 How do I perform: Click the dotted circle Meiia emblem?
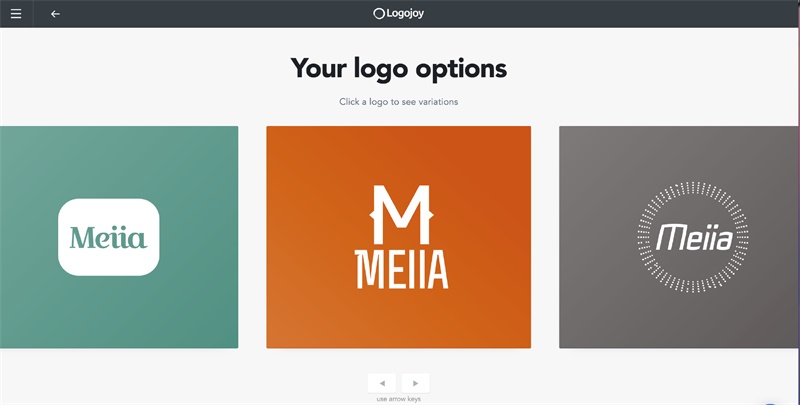tap(693, 237)
